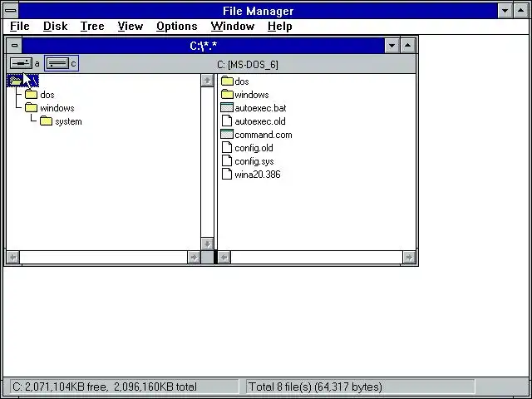Select 'config.sys' file name
This screenshot has height=399, width=532.
click(254, 161)
